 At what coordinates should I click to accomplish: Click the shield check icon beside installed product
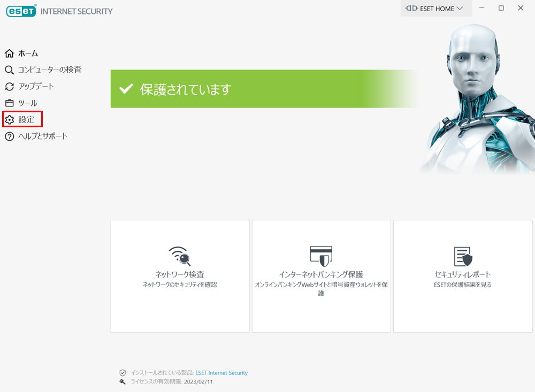point(123,373)
